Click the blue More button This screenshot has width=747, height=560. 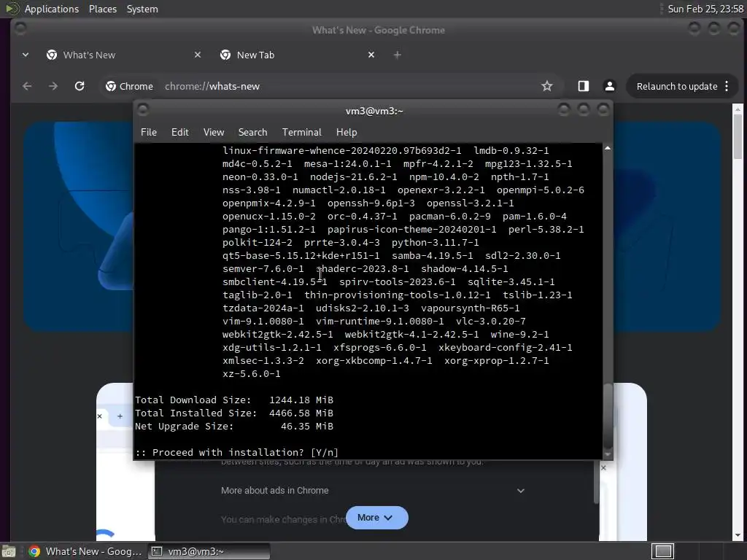[377, 518]
